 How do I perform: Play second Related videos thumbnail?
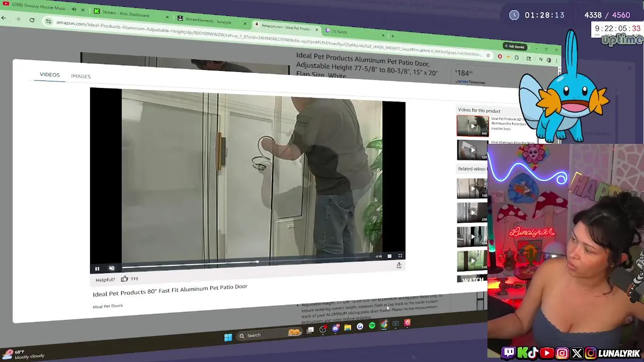coord(472,212)
